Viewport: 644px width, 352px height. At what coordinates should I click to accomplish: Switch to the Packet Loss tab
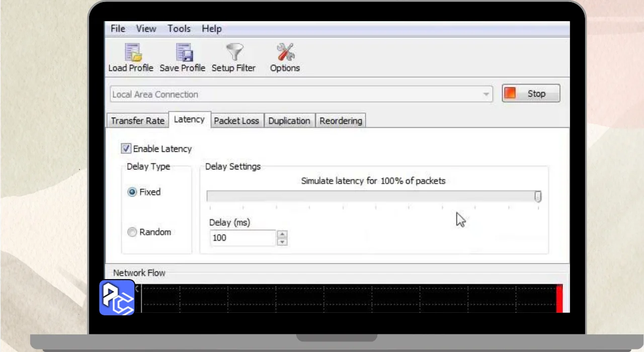coord(236,121)
